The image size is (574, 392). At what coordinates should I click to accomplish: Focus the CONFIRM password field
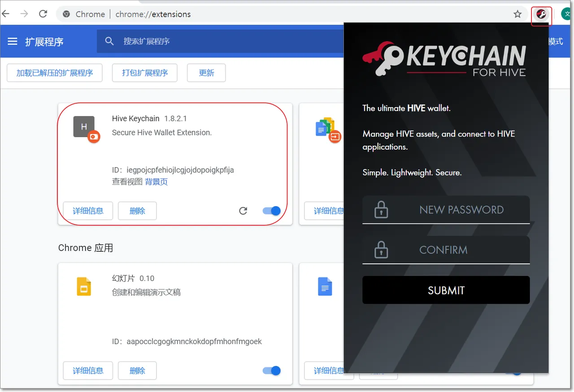pos(446,250)
